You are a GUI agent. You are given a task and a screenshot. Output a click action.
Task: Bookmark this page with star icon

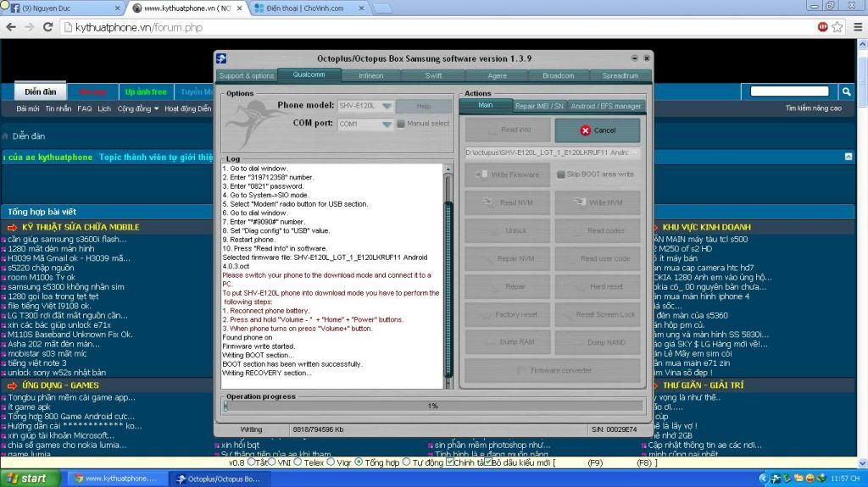coord(837,27)
